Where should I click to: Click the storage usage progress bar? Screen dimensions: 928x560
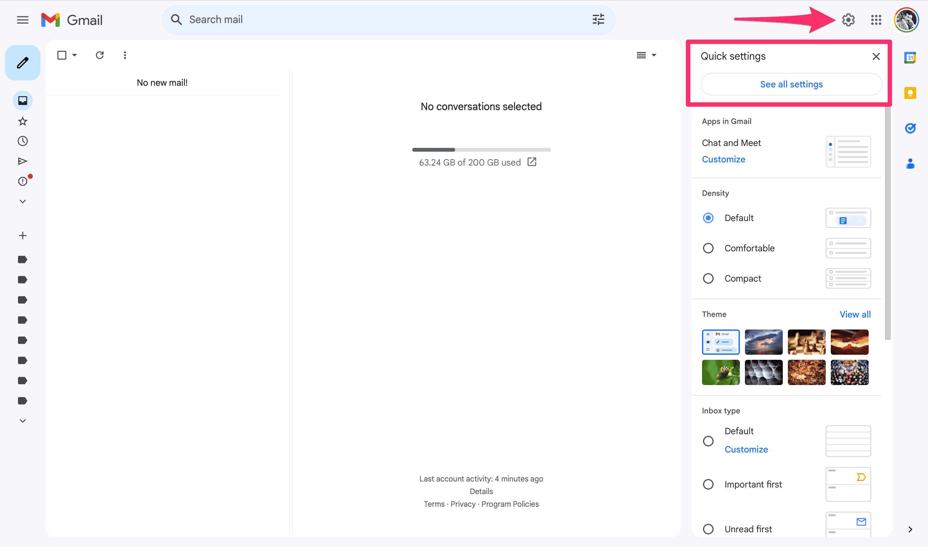click(x=481, y=149)
